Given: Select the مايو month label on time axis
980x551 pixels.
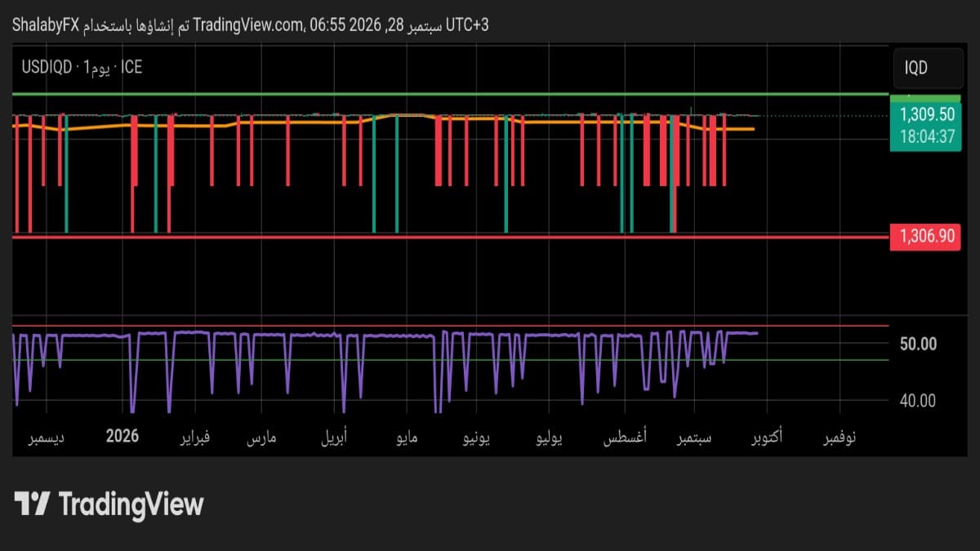Looking at the screenshot, I should coord(407,438).
